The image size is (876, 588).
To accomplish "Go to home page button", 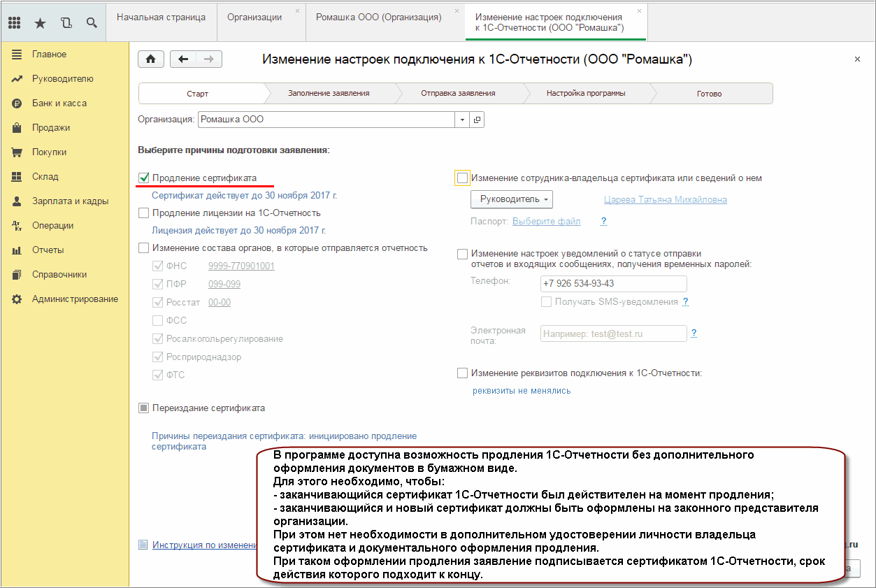I will click(150, 59).
